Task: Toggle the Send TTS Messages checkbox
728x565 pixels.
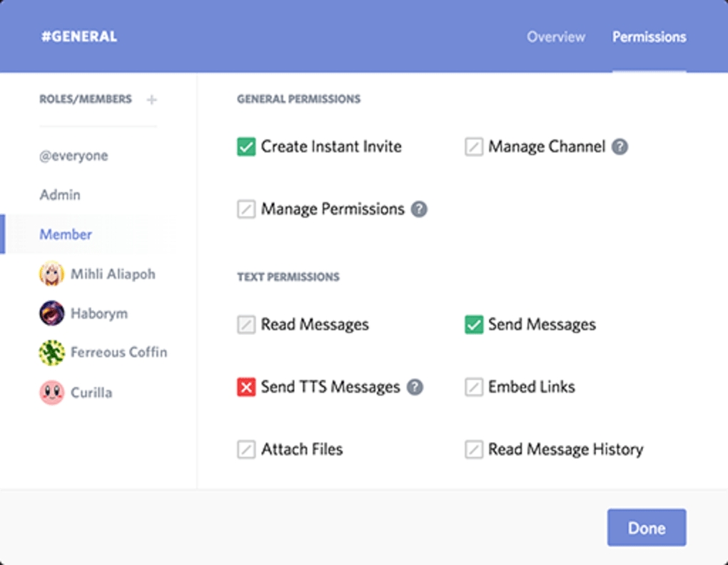Action: pos(246,387)
